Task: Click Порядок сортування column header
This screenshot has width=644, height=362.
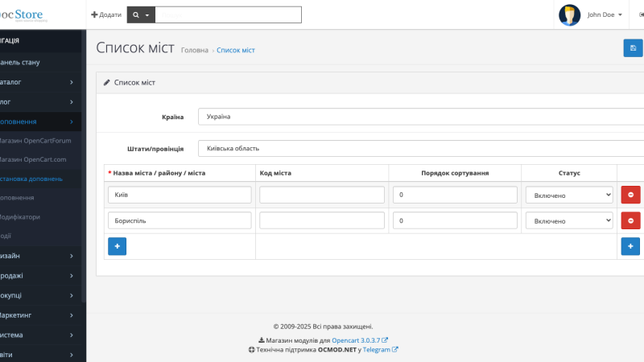Action: 455,173
